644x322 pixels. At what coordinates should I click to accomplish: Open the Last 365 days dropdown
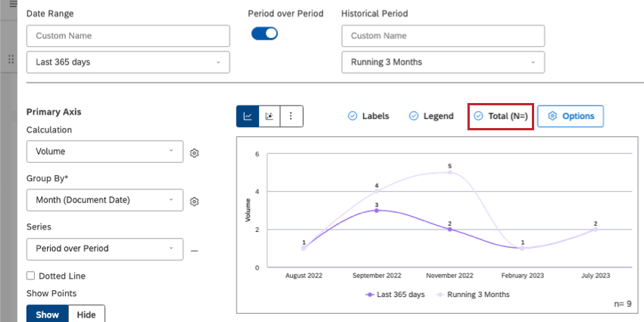click(x=127, y=62)
